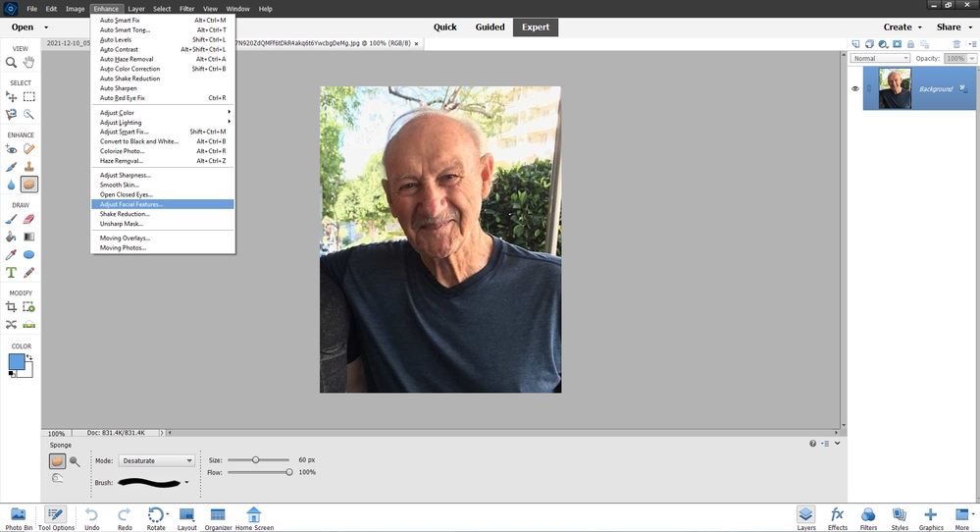Screen dimensions: 980x532
Task: Select the Spot Healing Brush tool
Action: click(28, 149)
